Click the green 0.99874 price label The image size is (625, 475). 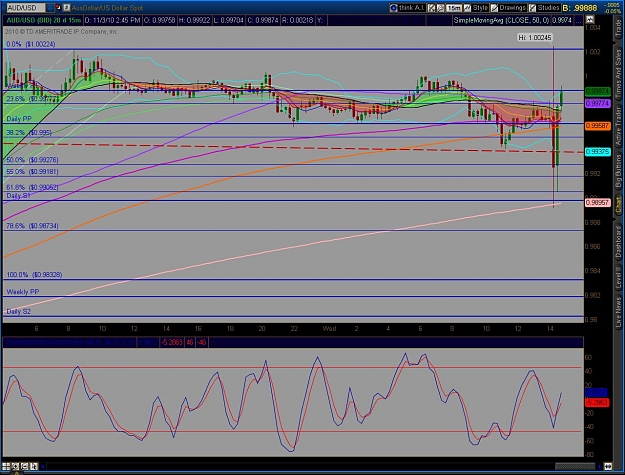597,91
